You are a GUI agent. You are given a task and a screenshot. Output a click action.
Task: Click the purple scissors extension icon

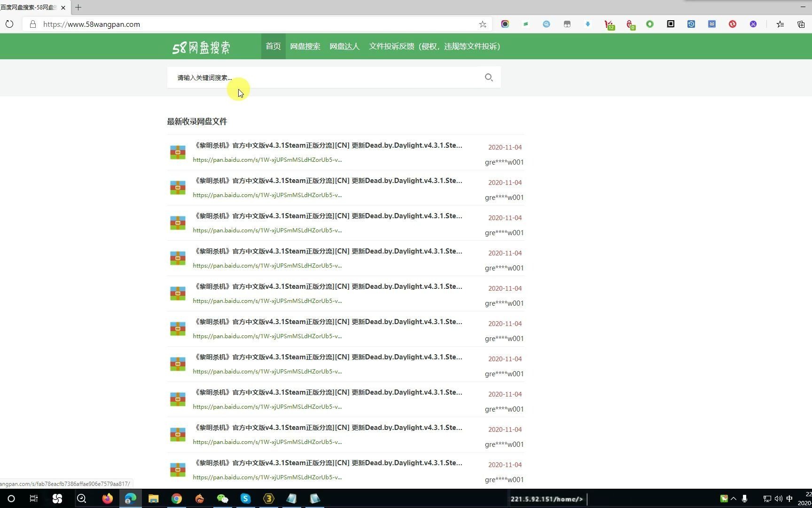pos(753,24)
